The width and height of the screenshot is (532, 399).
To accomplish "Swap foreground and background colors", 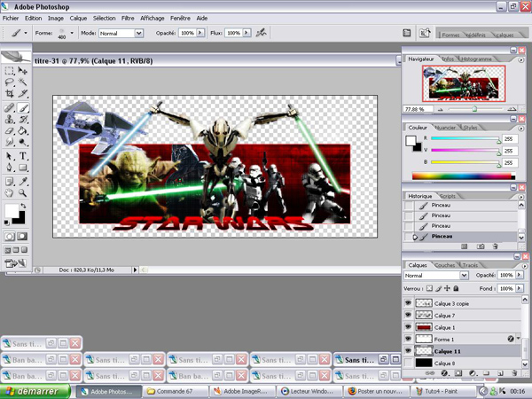I will [23, 206].
